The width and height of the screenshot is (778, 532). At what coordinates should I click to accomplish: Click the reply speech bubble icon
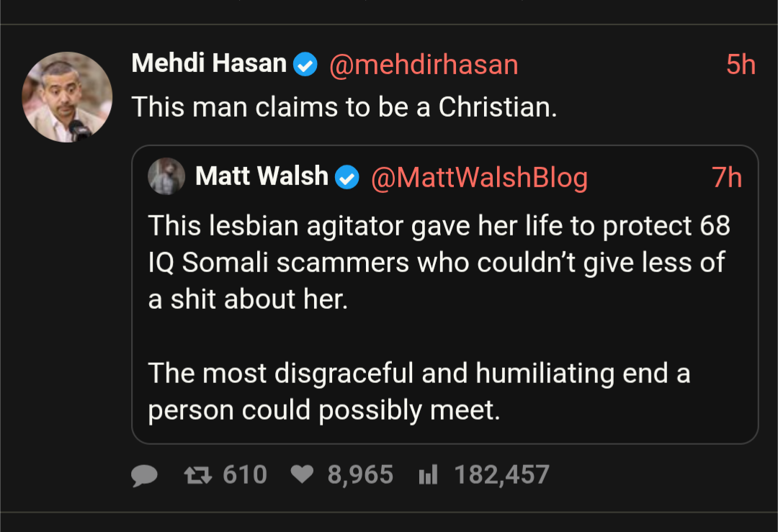coord(146,475)
